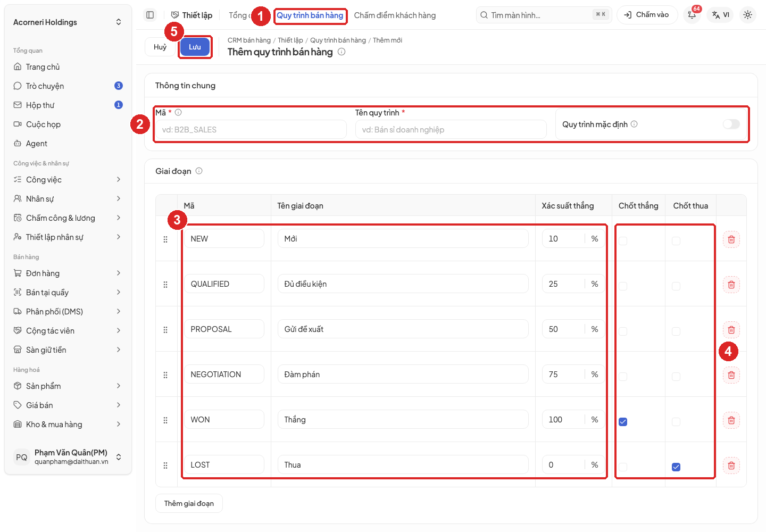
Task: Click the drag handle of NEW row
Action: pyautogui.click(x=165, y=239)
